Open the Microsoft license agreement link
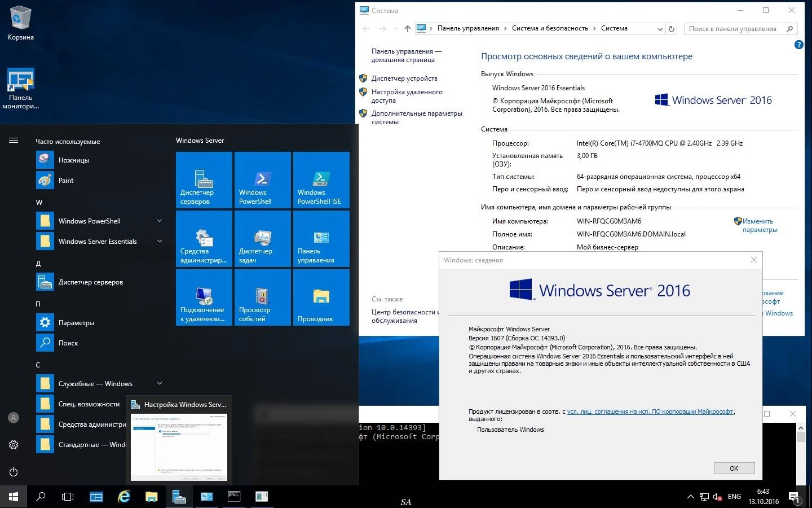Viewport: 812px width, 508px height. point(650,411)
